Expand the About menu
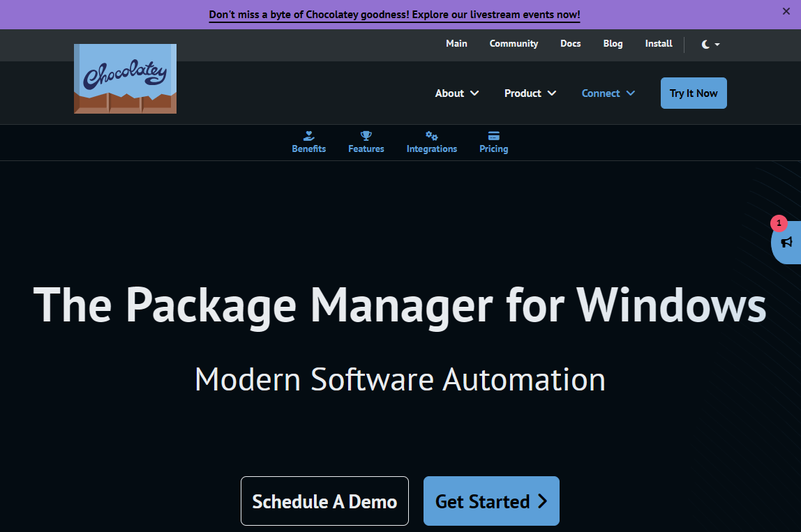The height and width of the screenshot is (532, 801). (x=457, y=93)
